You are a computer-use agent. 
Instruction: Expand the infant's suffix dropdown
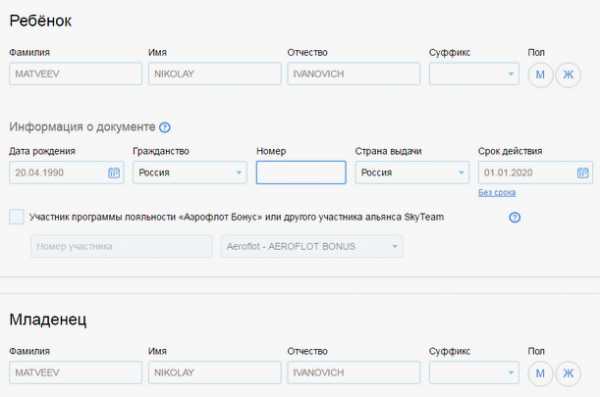click(x=474, y=372)
